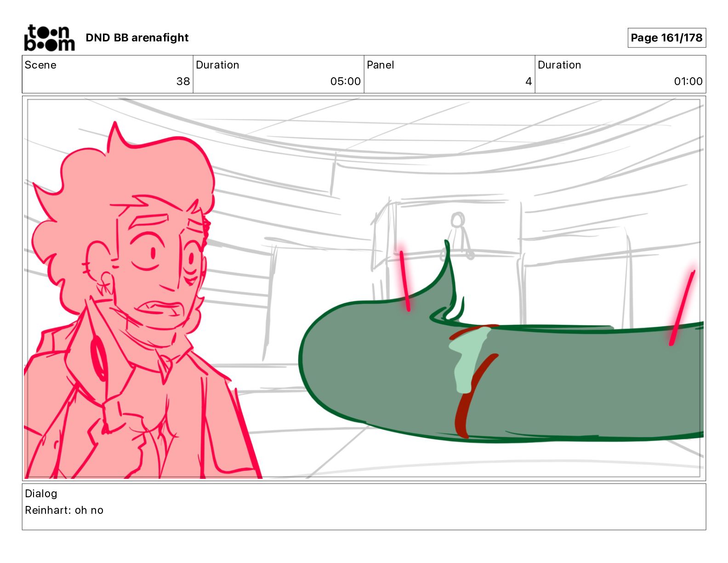Select scene number value '38'

183,81
